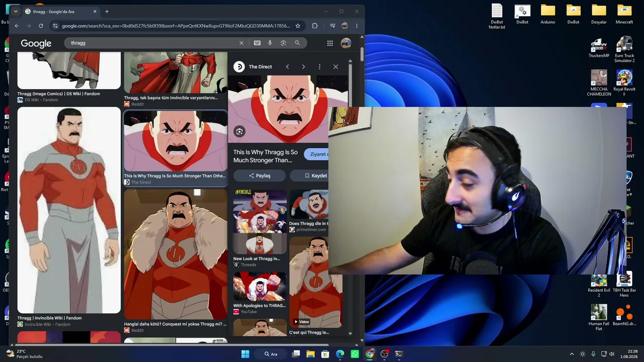Visit the site with Ziyaret et button
This screenshot has width=644, height=362.
click(316, 154)
